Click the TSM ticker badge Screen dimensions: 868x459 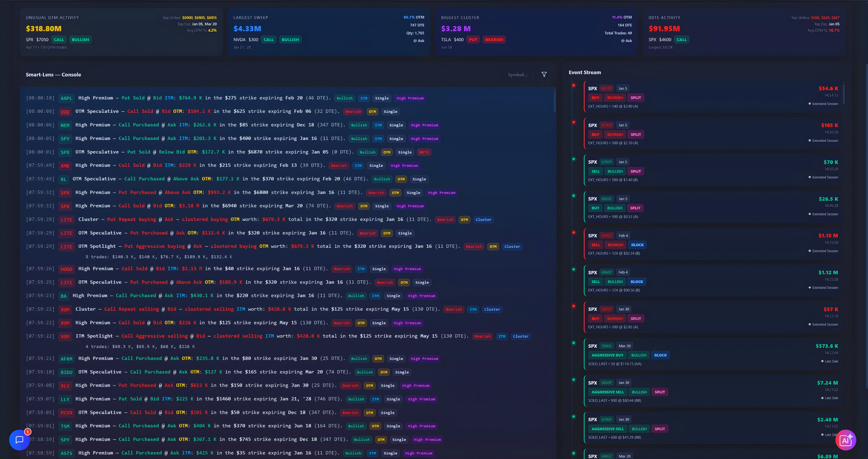pyautogui.click(x=65, y=426)
